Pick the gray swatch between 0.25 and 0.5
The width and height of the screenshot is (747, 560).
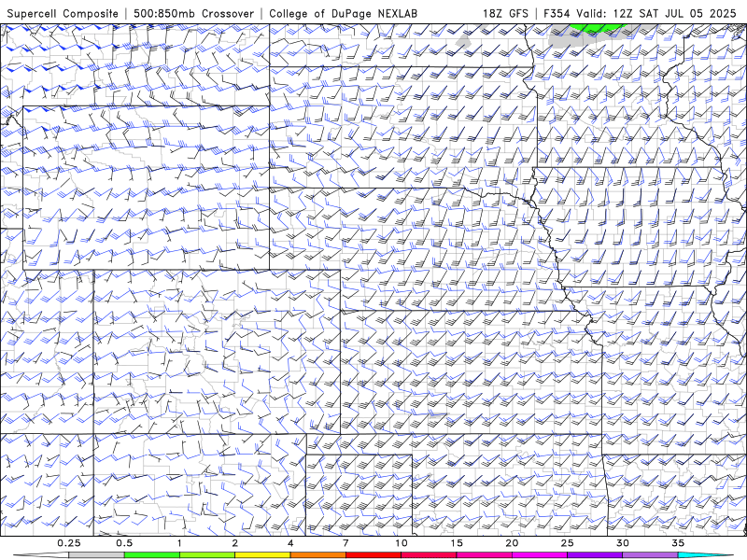pyautogui.click(x=97, y=555)
